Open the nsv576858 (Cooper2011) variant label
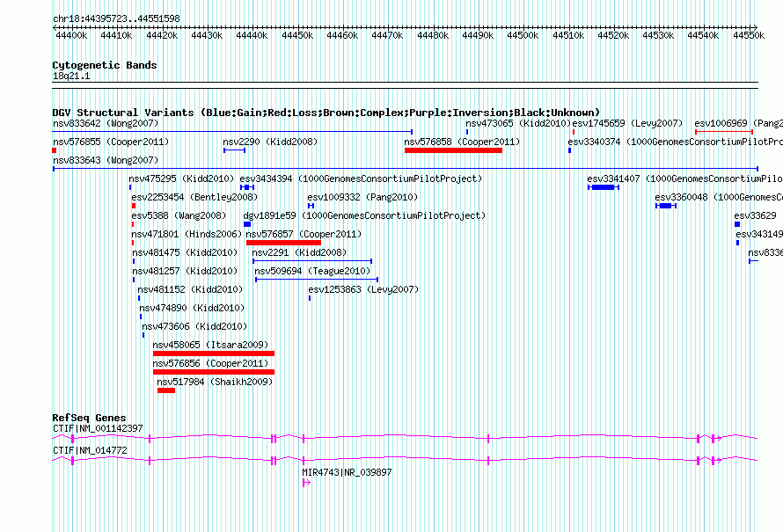This screenshot has height=532, width=783. click(462, 142)
